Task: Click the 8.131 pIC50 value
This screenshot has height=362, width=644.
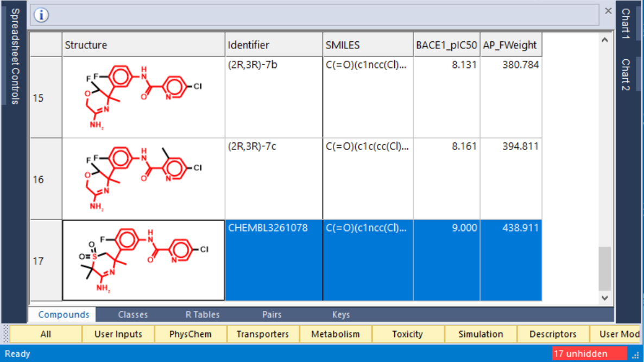Action: coord(464,65)
